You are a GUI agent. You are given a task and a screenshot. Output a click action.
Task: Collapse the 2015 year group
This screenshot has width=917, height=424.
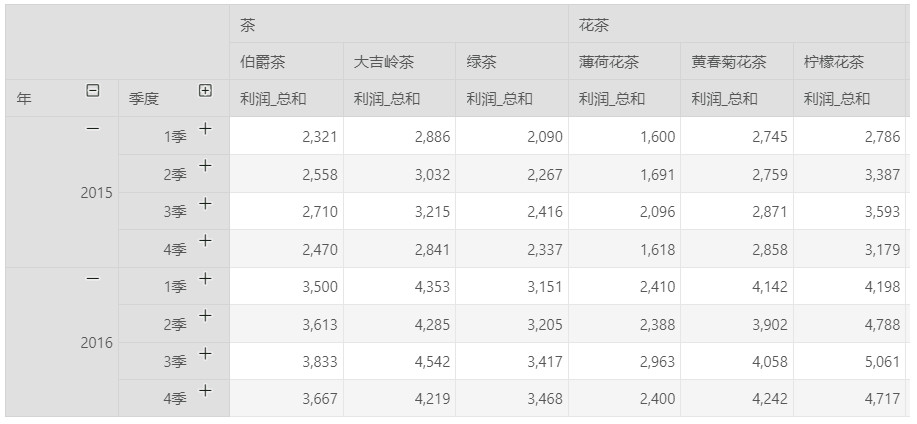pyautogui.click(x=92, y=129)
